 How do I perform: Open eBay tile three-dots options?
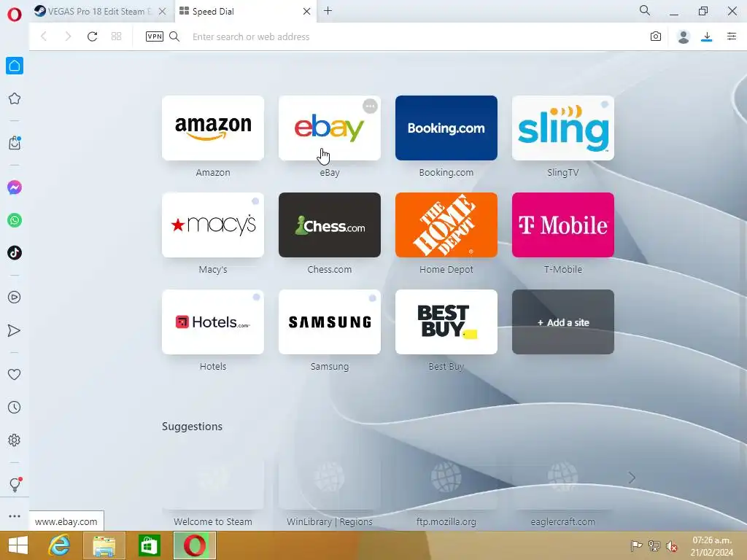click(x=370, y=106)
